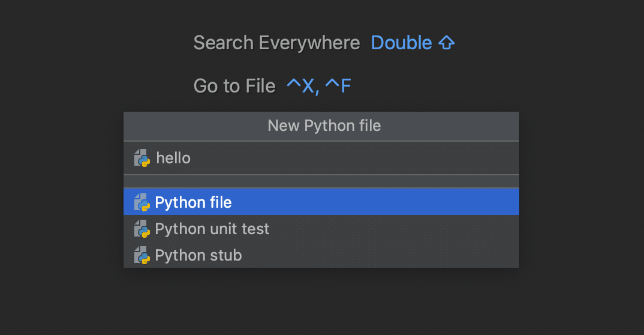Screen dimensions: 644x335
Task: Click the icon beside Python unit test
Action: (142, 229)
